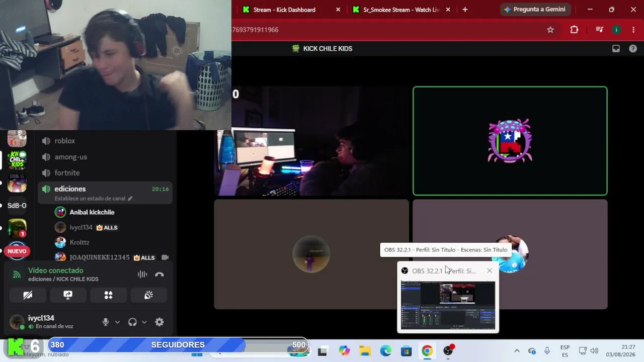This screenshot has width=644, height=362.
Task: Select the Chile flag avatar call tile
Action: (510, 141)
